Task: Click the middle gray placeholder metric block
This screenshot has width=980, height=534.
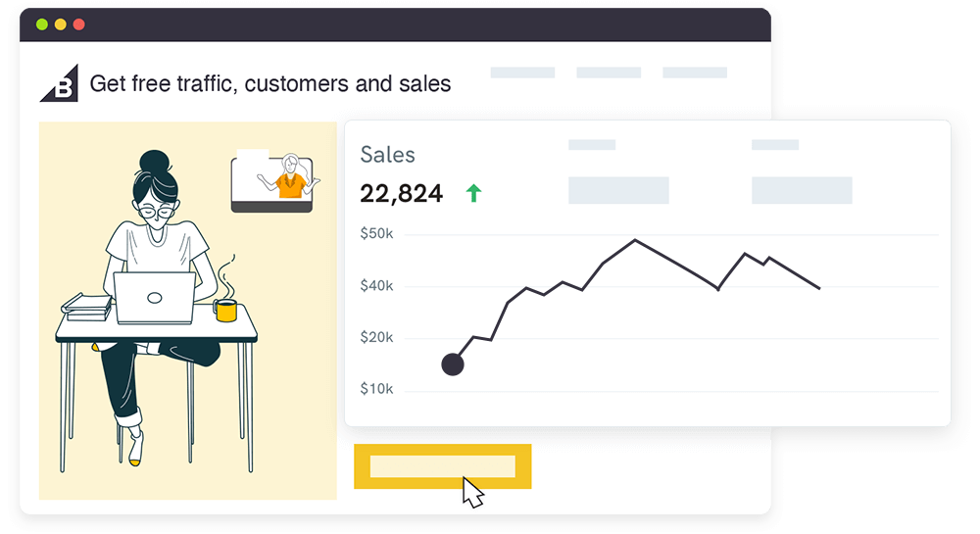Action: [x=618, y=190]
